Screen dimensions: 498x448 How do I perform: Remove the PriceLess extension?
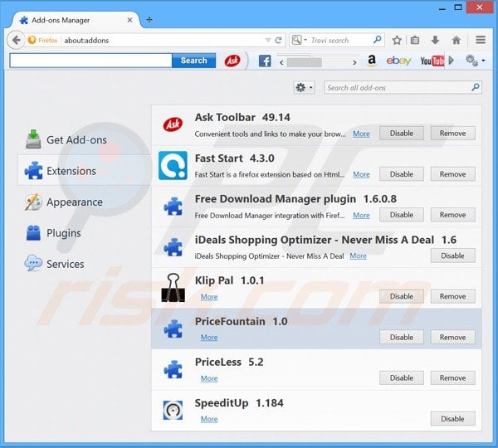[452, 377]
